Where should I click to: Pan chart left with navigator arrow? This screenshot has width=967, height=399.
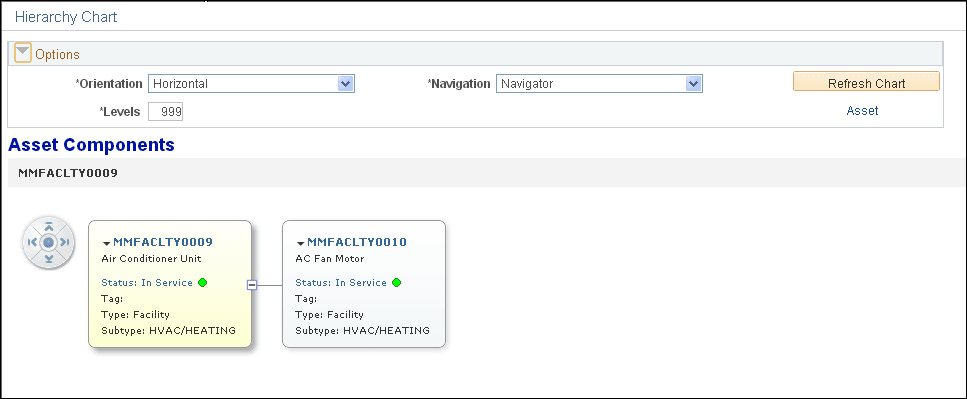[x=33, y=242]
